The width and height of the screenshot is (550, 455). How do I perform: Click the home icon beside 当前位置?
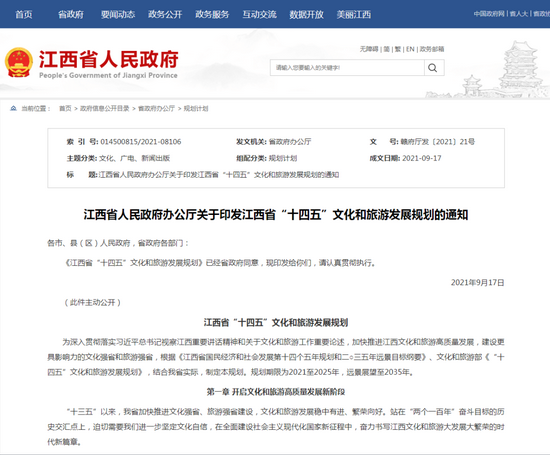pos(13,108)
